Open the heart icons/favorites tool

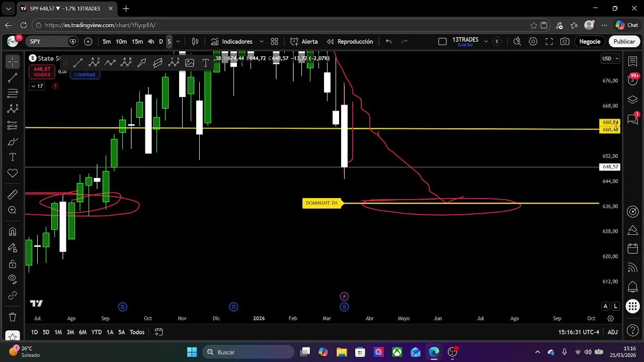[13, 173]
